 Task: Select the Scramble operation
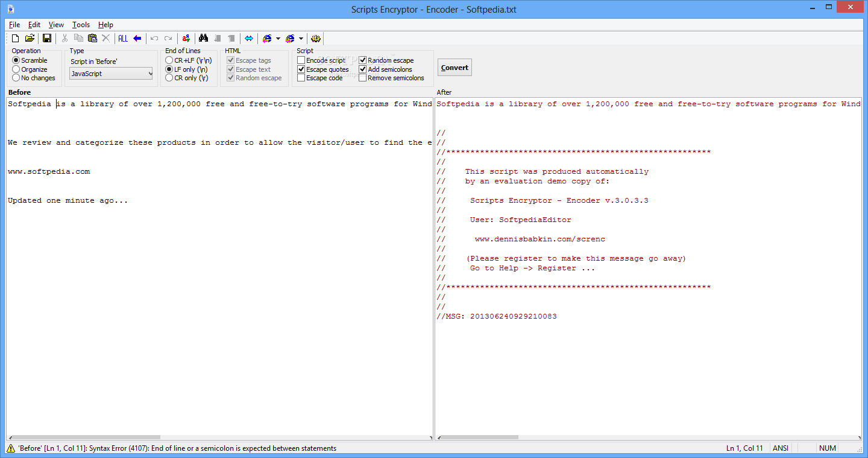(x=30, y=60)
